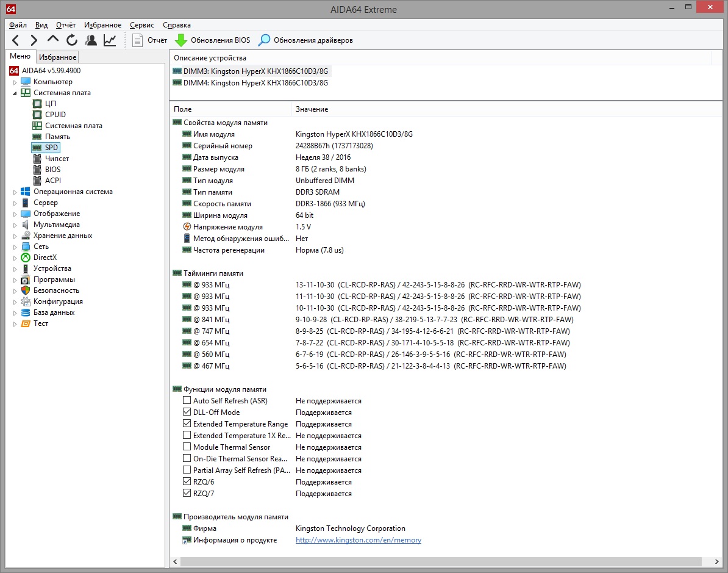Expand the Операционная система node
This screenshot has width=728, height=573.
point(15,192)
